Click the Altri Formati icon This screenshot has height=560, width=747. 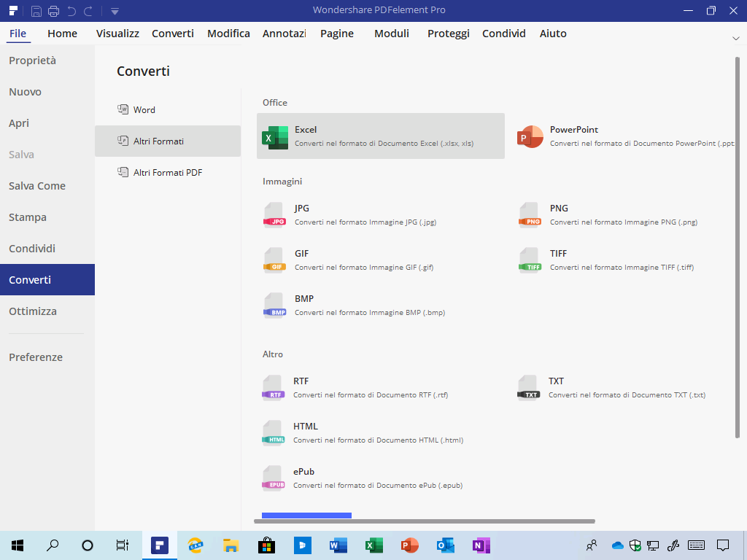pyautogui.click(x=123, y=141)
